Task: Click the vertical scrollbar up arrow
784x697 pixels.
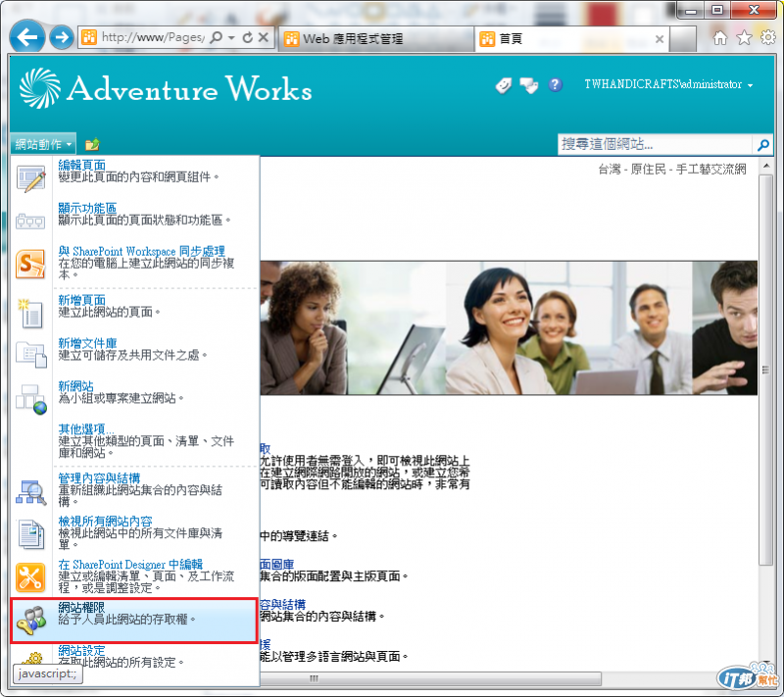Action: pyautogui.click(x=766, y=166)
